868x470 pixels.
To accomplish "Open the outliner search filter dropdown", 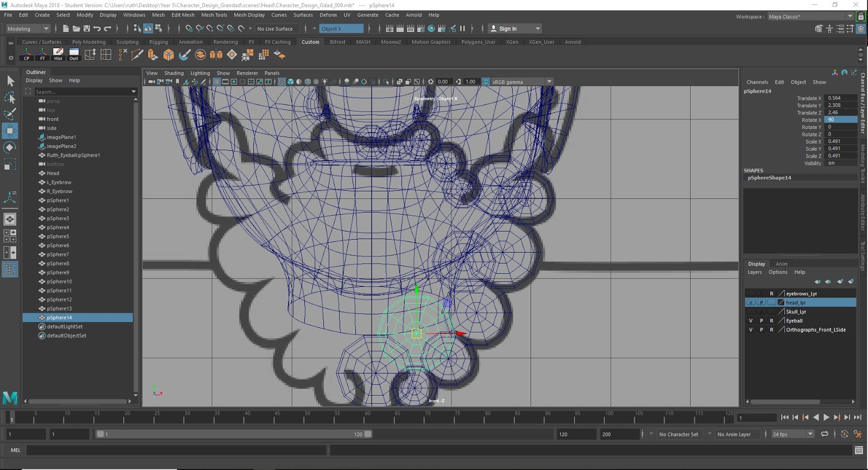I will pyautogui.click(x=134, y=92).
